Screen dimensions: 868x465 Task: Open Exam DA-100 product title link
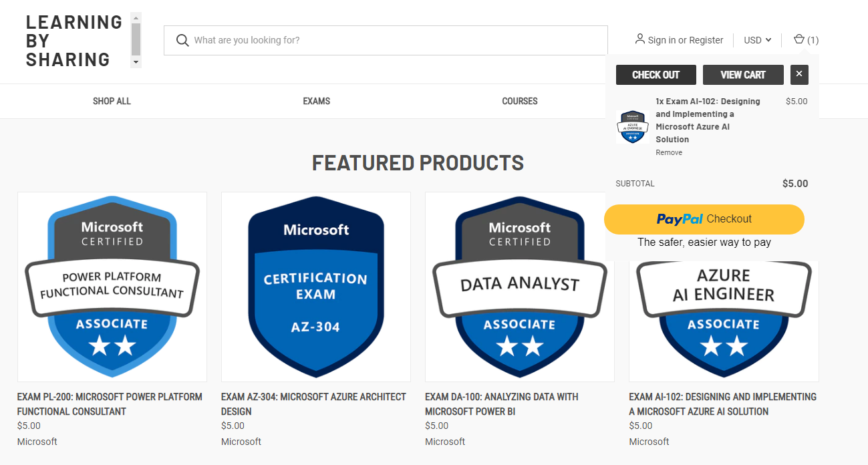[502, 404]
